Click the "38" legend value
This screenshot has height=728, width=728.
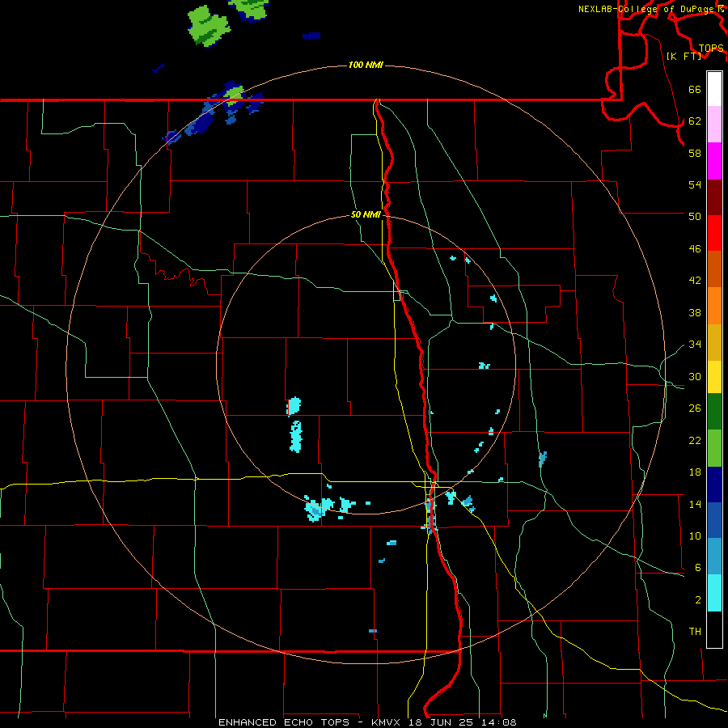pos(695,313)
